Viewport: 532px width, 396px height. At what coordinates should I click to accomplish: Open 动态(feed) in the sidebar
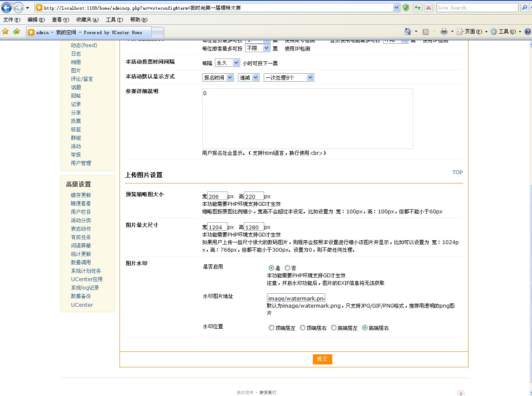tap(84, 45)
